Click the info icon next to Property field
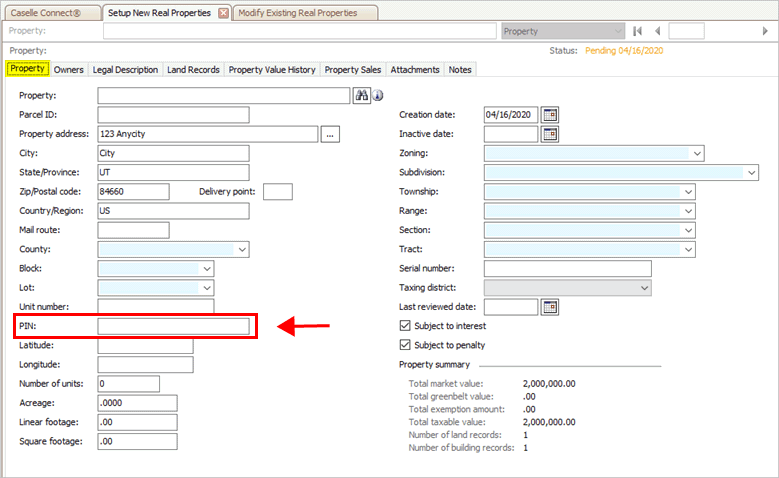This screenshot has height=478, width=779. pyautogui.click(x=378, y=95)
